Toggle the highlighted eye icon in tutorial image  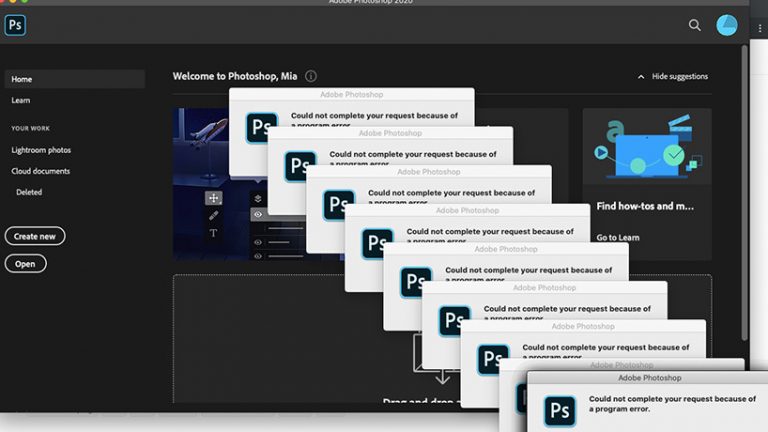[258, 215]
